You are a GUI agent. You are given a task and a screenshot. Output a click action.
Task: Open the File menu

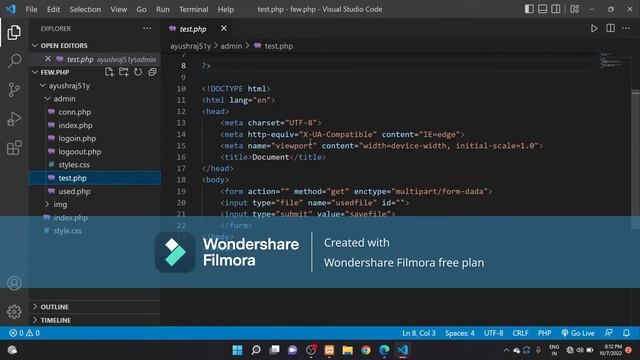31,9
